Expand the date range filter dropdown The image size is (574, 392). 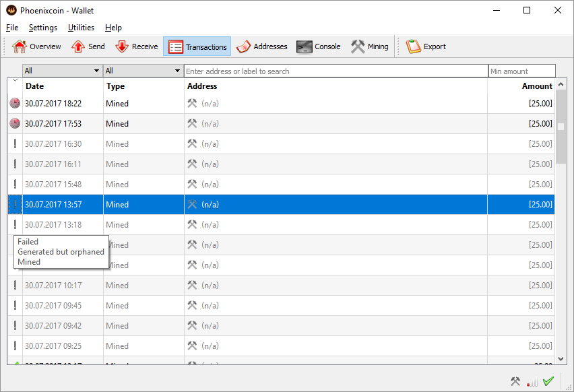click(x=61, y=71)
